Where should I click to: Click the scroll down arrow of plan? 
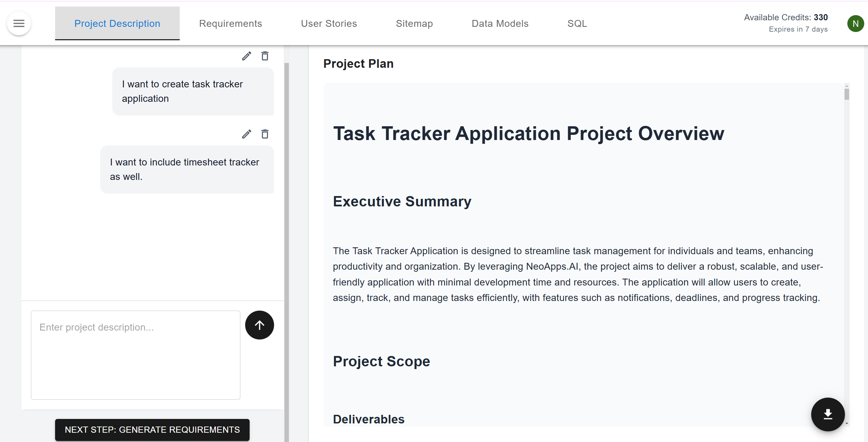pos(847,424)
